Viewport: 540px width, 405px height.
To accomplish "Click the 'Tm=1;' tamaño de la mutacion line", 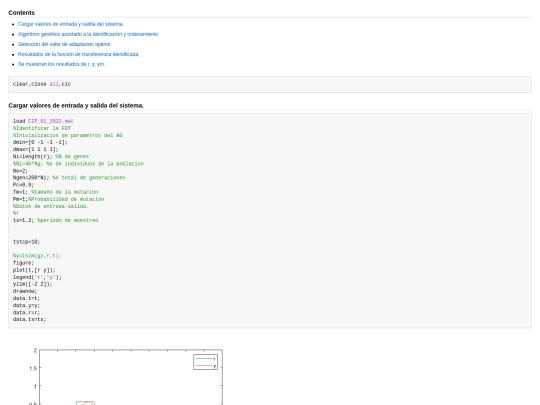I will point(55,192).
